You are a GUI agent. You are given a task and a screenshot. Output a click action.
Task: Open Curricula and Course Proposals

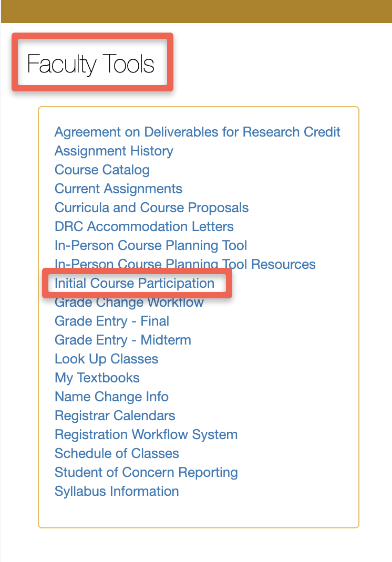click(x=151, y=207)
